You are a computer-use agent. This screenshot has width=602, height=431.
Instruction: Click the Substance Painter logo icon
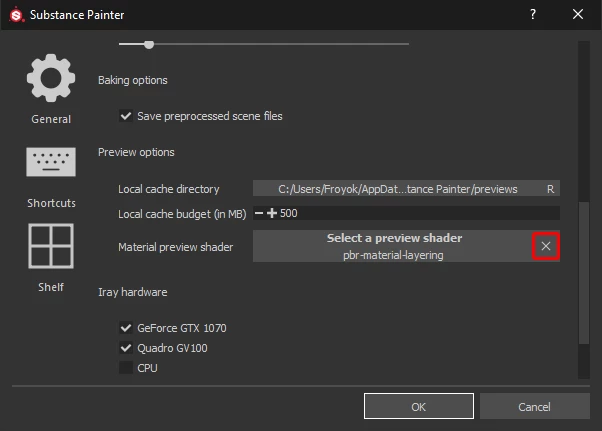[16, 15]
